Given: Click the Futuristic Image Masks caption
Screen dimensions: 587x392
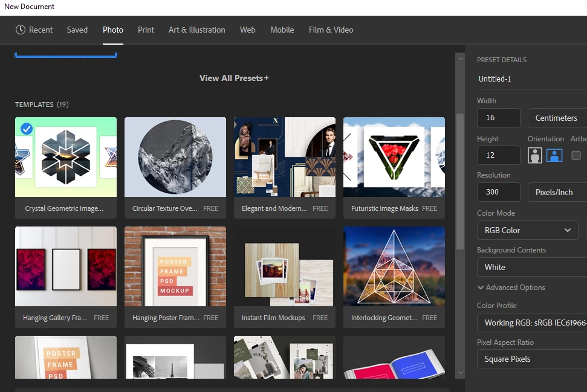Looking at the screenshot, I should [384, 208].
